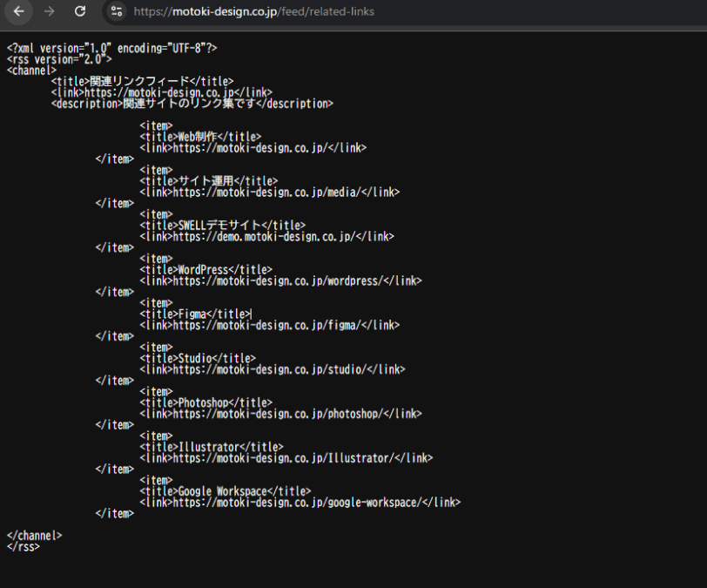Click the item opening tag above Figma title

click(156, 303)
